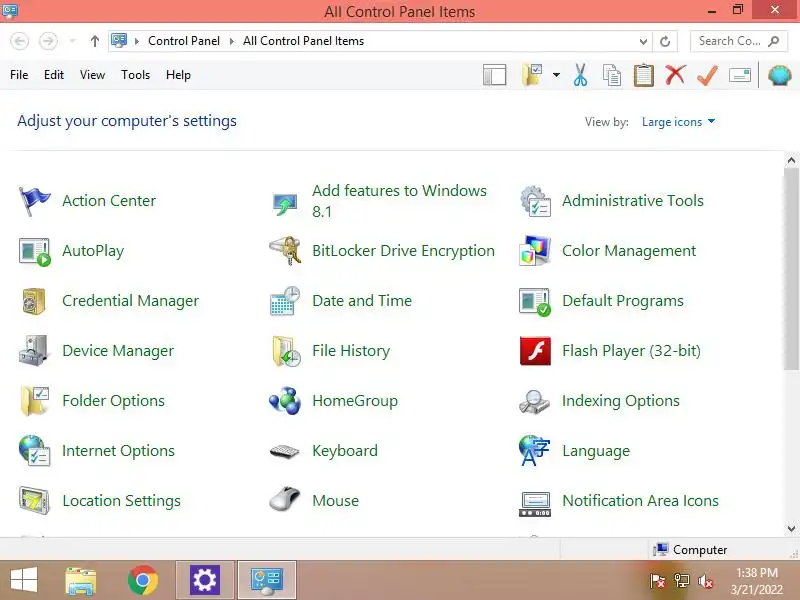Open the Tools menu

pyautogui.click(x=136, y=75)
